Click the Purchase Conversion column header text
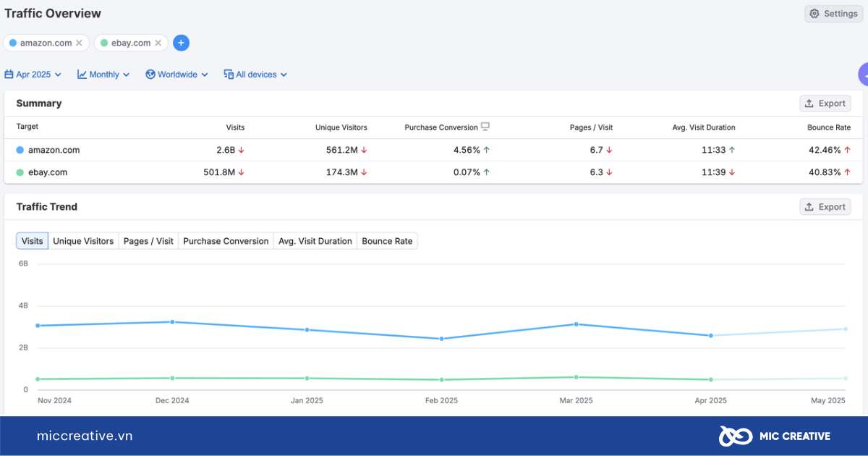The width and height of the screenshot is (868, 456). click(x=441, y=127)
